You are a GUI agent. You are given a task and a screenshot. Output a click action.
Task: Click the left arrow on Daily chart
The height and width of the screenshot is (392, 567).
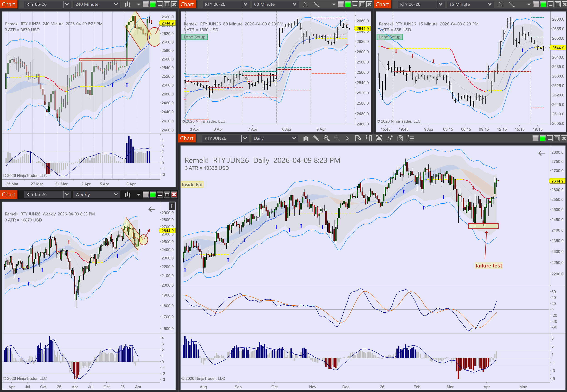point(541,153)
